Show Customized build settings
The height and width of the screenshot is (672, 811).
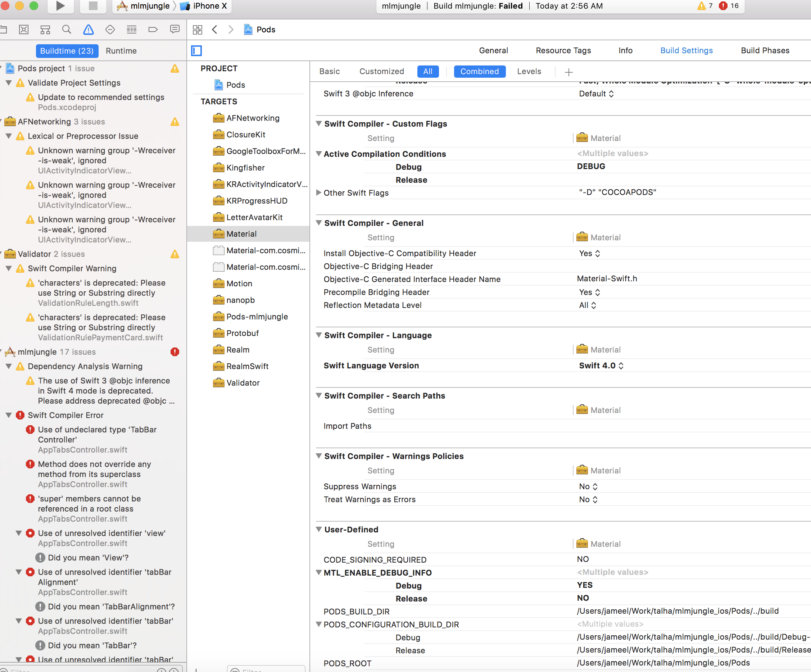381,72
